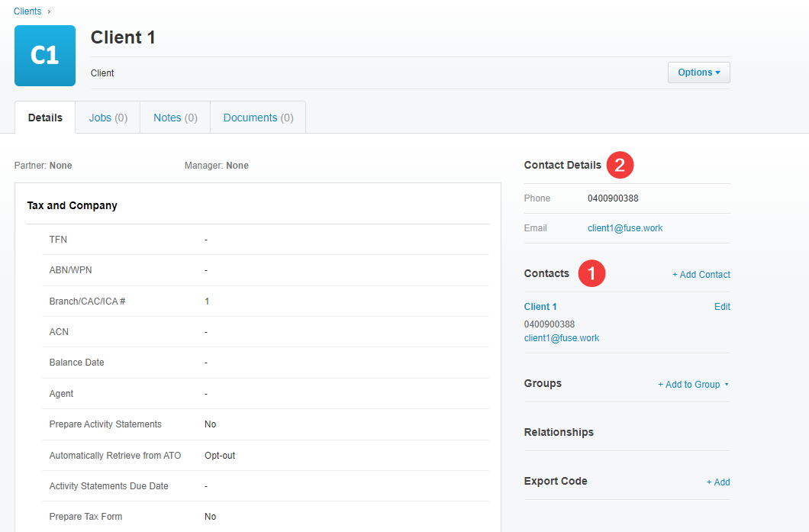Click the Relationships section heading
This screenshot has height=532, width=809.
click(x=559, y=432)
